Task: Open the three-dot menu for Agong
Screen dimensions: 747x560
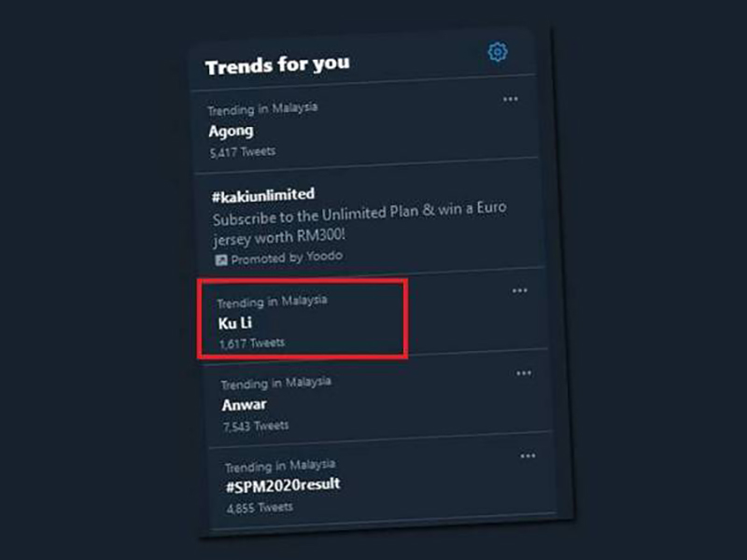Action: (x=510, y=99)
